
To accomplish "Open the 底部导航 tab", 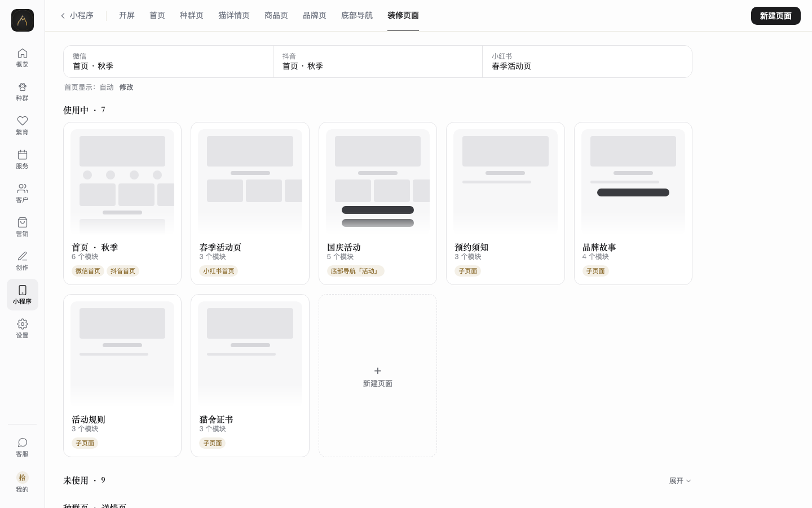I will click(357, 16).
